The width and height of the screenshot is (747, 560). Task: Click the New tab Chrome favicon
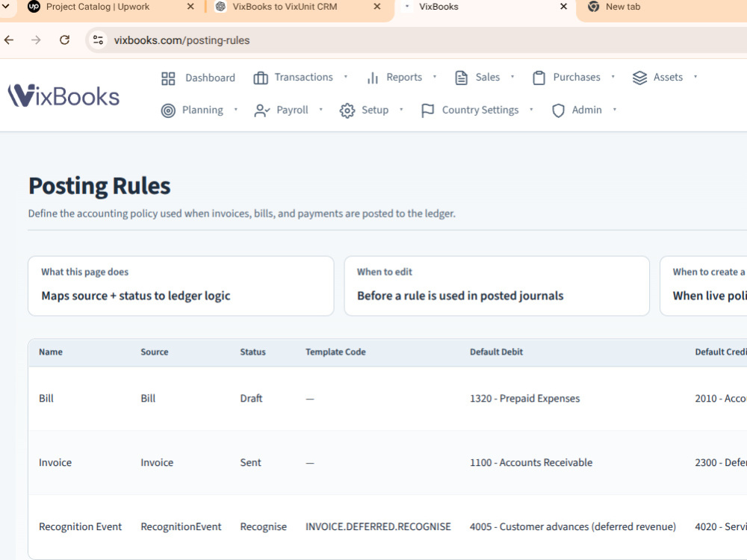[593, 7]
